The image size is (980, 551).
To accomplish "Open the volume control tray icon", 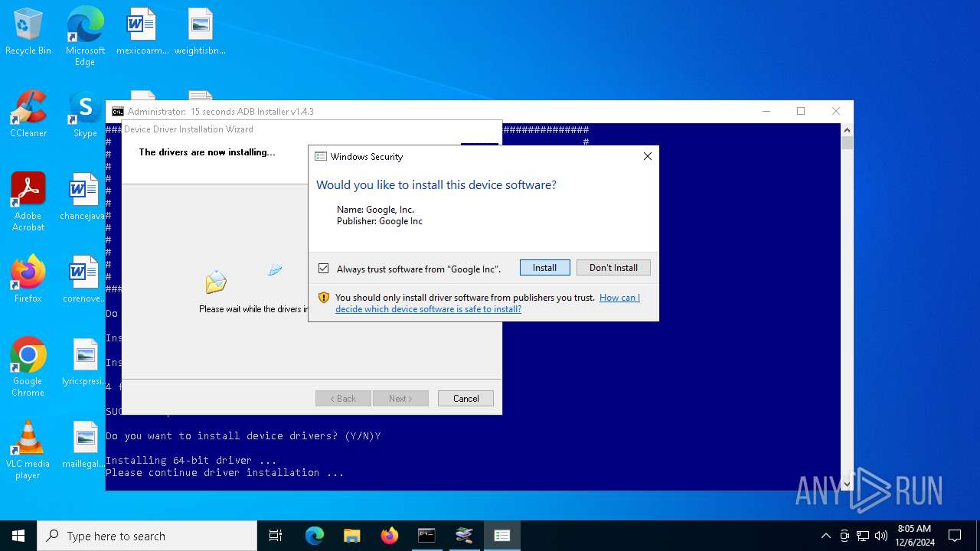I will (x=881, y=536).
